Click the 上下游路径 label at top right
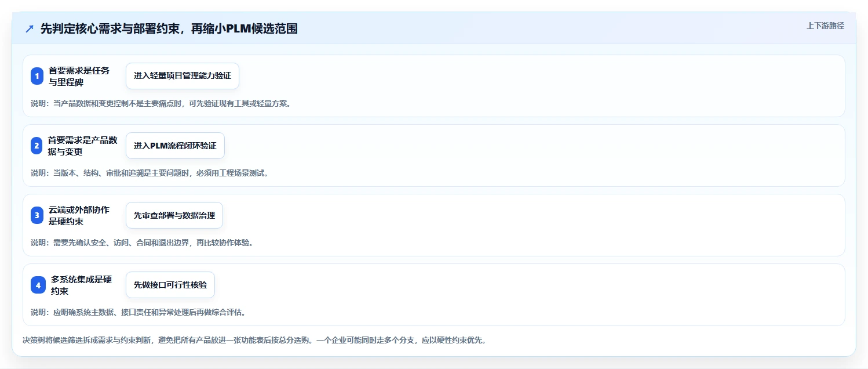This screenshot has width=868, height=369. click(825, 26)
